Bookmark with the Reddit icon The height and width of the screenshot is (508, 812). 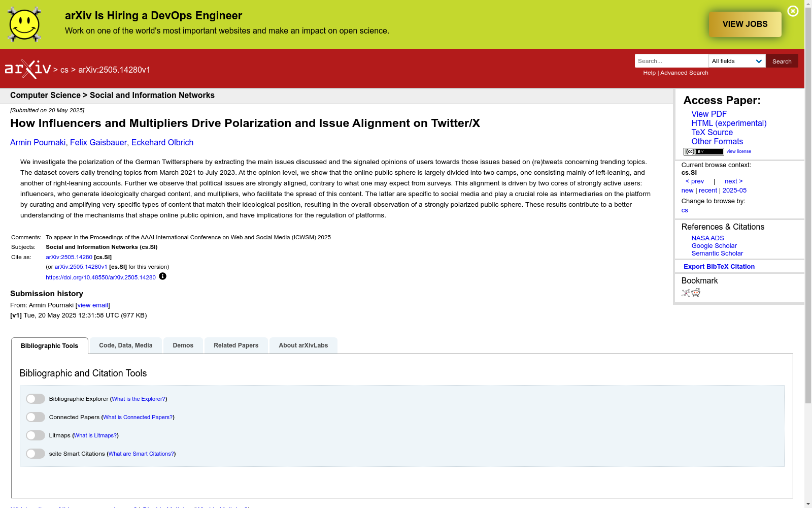pyautogui.click(x=696, y=293)
